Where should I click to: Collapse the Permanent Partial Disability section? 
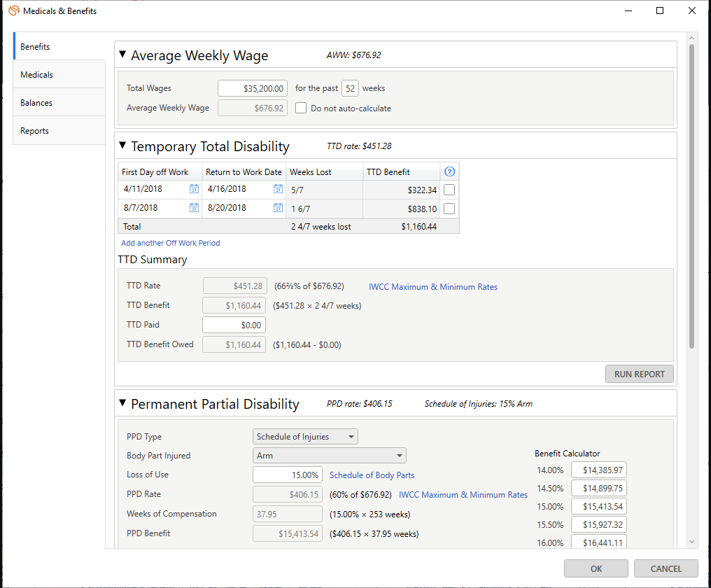(122, 403)
